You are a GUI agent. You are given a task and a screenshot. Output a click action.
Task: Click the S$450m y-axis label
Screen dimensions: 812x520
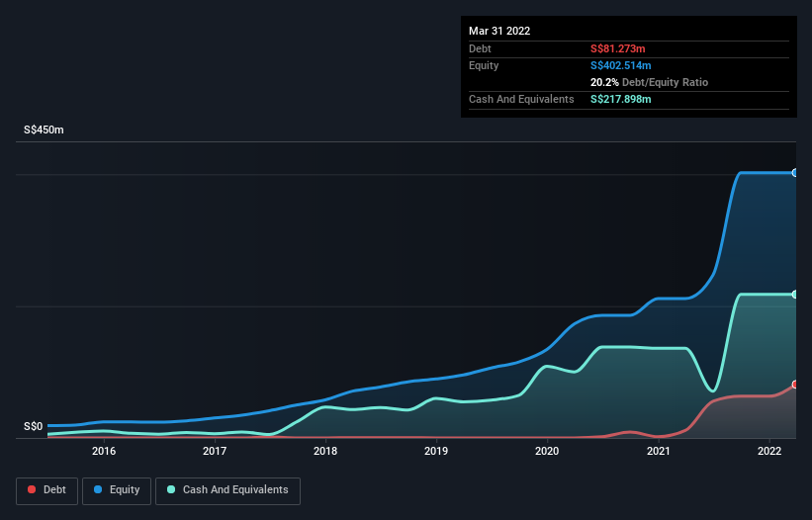pyautogui.click(x=44, y=130)
